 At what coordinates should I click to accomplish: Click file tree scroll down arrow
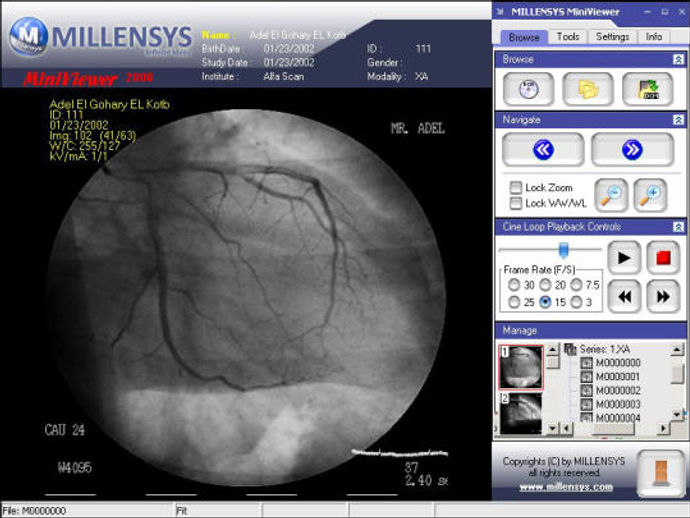(x=677, y=415)
